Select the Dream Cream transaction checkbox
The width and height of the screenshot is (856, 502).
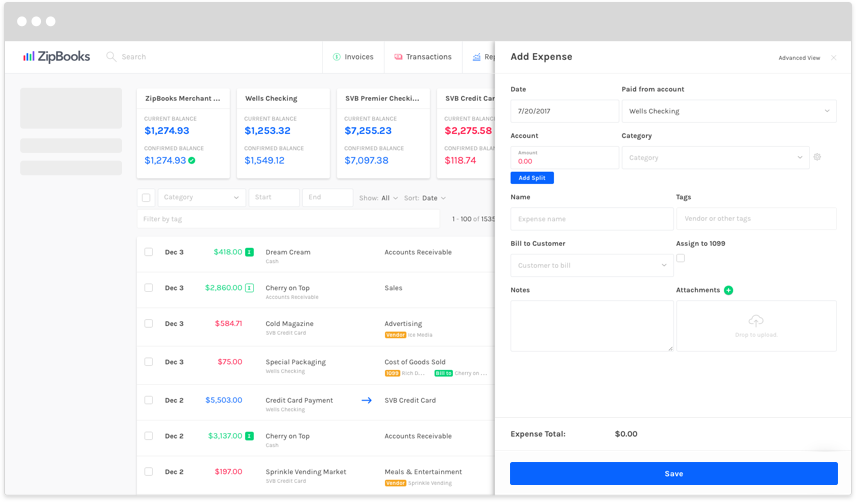coord(148,252)
